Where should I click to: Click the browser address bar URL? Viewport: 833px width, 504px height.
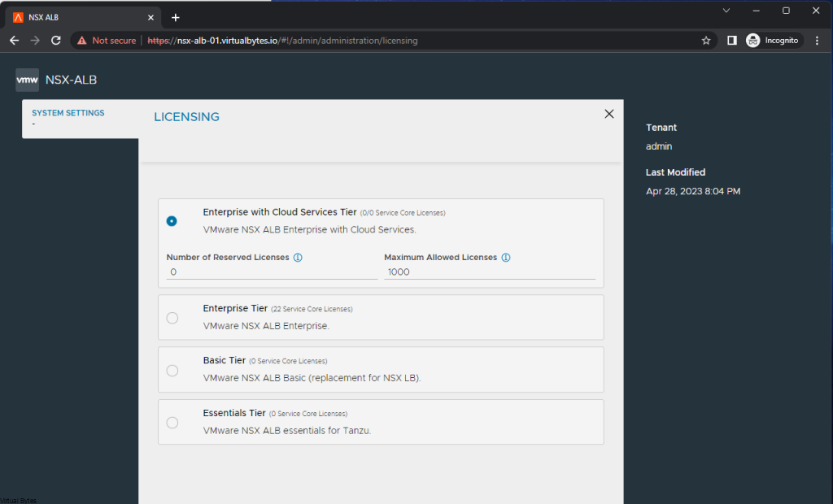282,41
